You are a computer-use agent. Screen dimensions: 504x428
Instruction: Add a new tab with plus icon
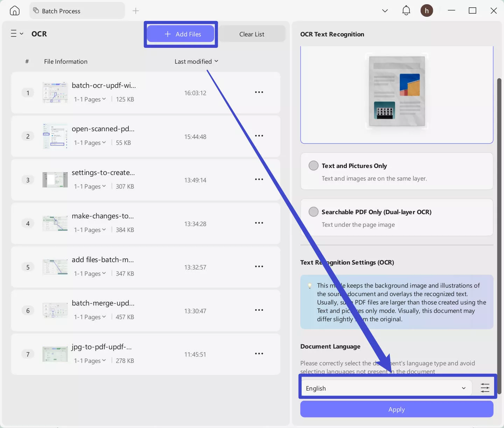136,11
